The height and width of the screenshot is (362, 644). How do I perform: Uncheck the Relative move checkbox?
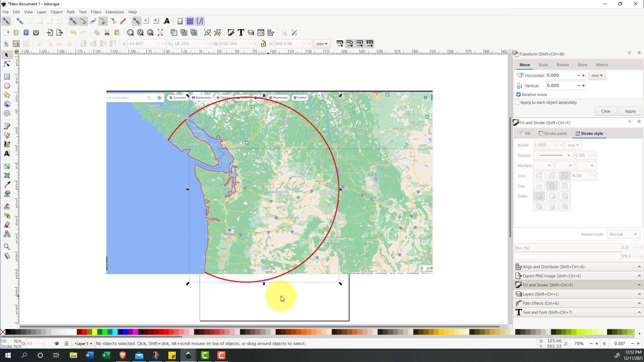coord(519,95)
